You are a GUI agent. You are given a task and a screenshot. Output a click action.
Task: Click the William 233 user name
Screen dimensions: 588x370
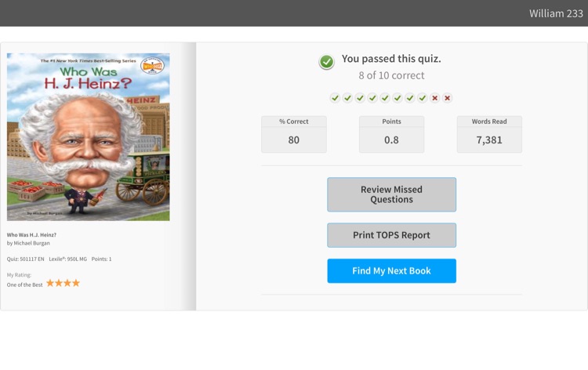point(556,13)
